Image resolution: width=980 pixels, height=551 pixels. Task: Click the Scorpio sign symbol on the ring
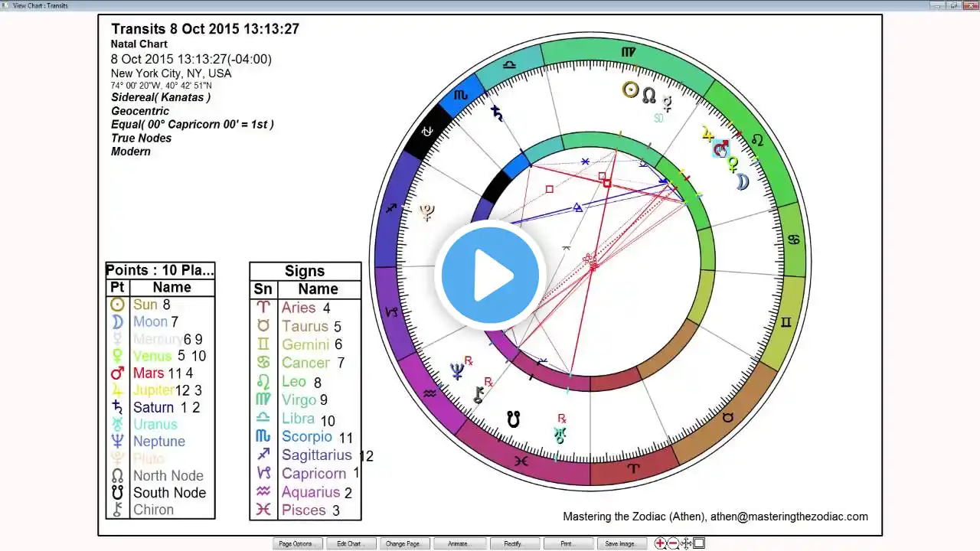click(461, 96)
